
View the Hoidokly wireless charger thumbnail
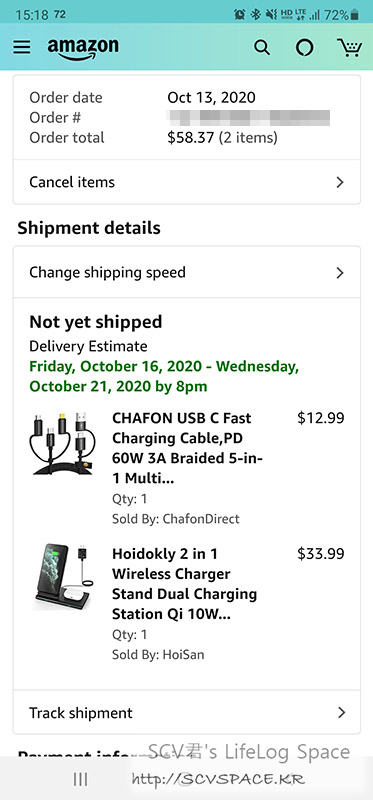[x=63, y=577]
